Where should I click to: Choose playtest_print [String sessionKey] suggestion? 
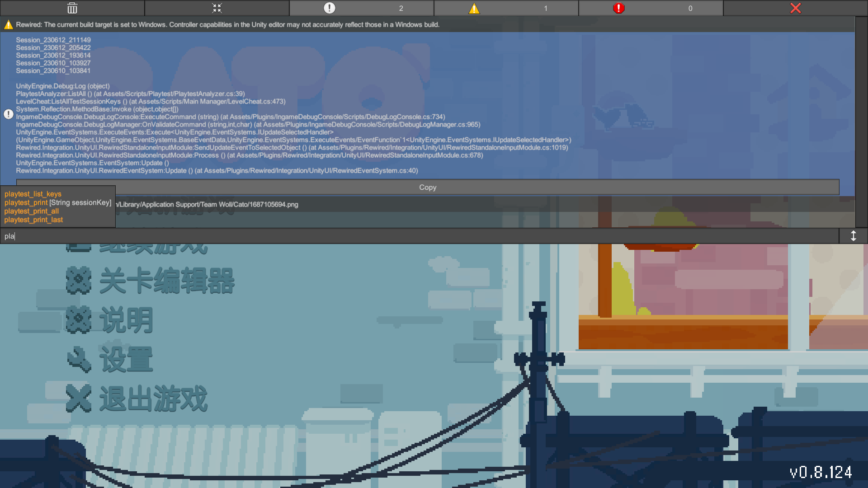58,202
